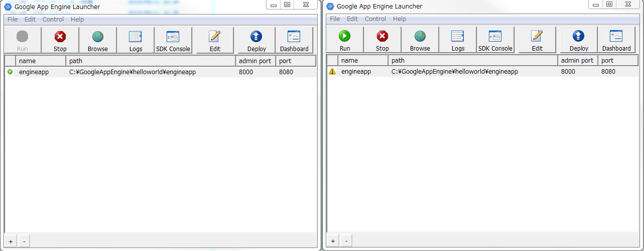Click engineapp path cell in right window
Viewport: 644px width, 251px height.
455,72
